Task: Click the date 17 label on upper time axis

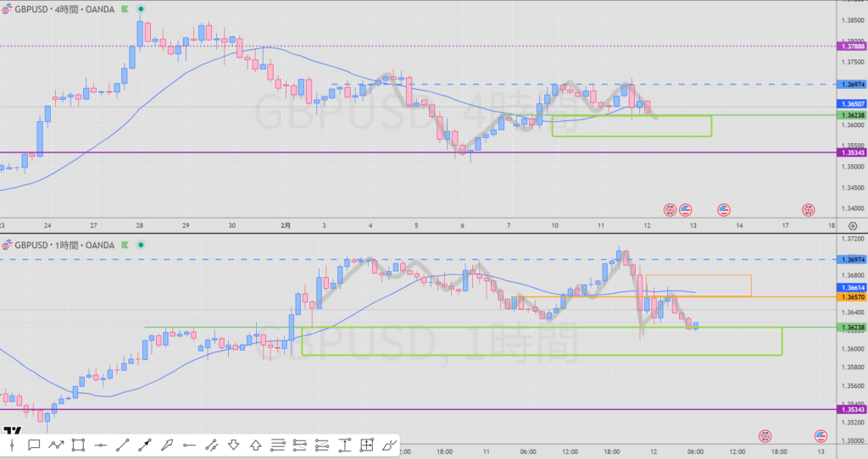Action: point(785,226)
